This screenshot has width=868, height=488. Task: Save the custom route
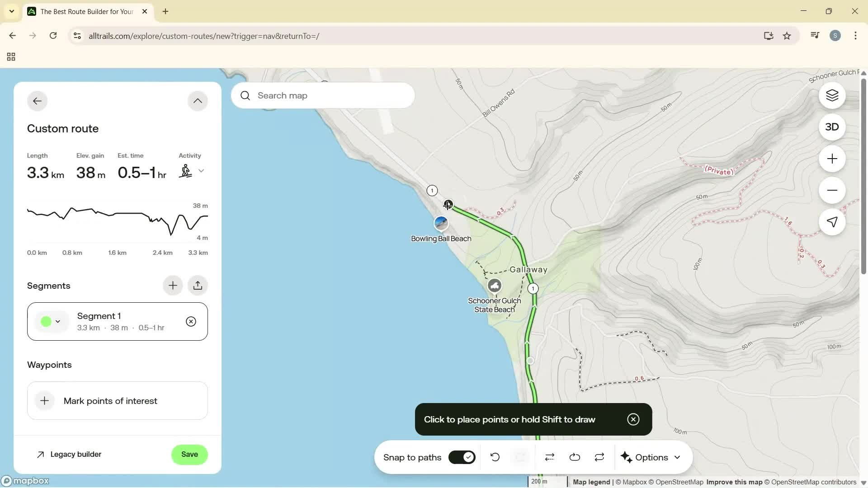[189, 454]
